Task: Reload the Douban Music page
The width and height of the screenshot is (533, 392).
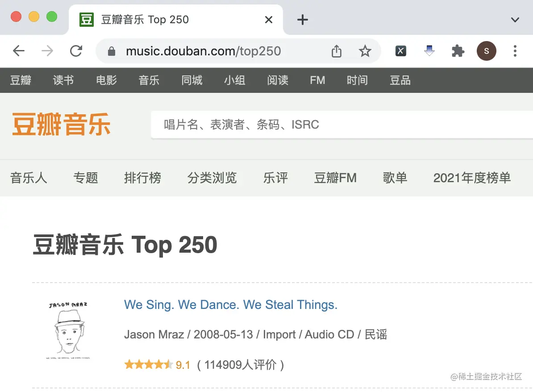Action: [x=76, y=50]
